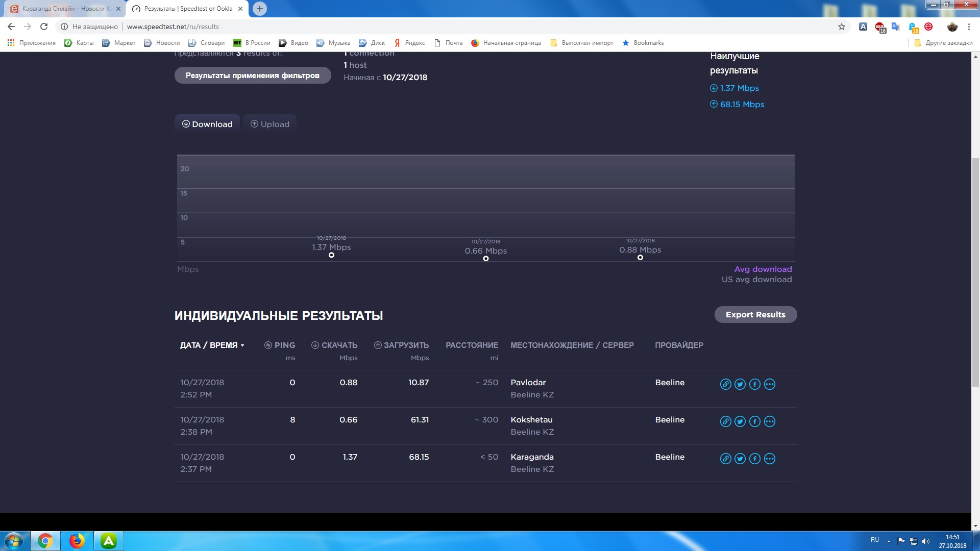
Task: Open Chrome from the taskbar
Action: [45, 541]
